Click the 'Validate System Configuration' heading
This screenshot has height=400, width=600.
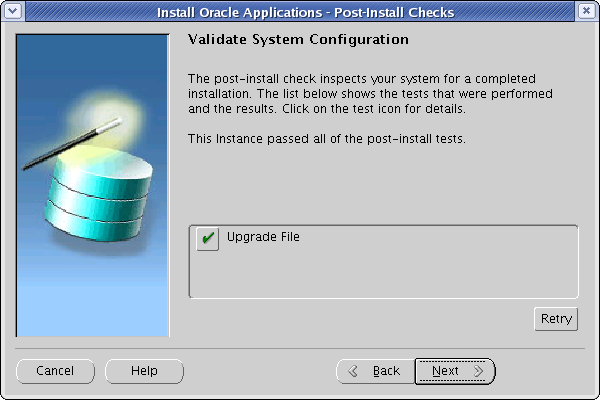298,39
